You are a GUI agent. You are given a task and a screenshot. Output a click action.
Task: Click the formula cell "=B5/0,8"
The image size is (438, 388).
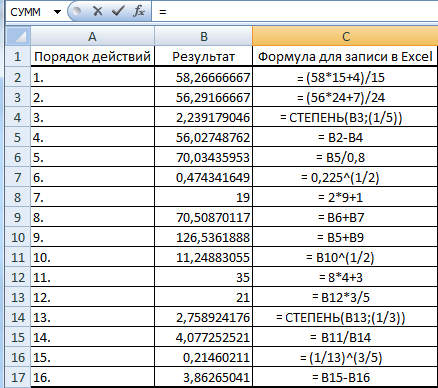coord(345,157)
